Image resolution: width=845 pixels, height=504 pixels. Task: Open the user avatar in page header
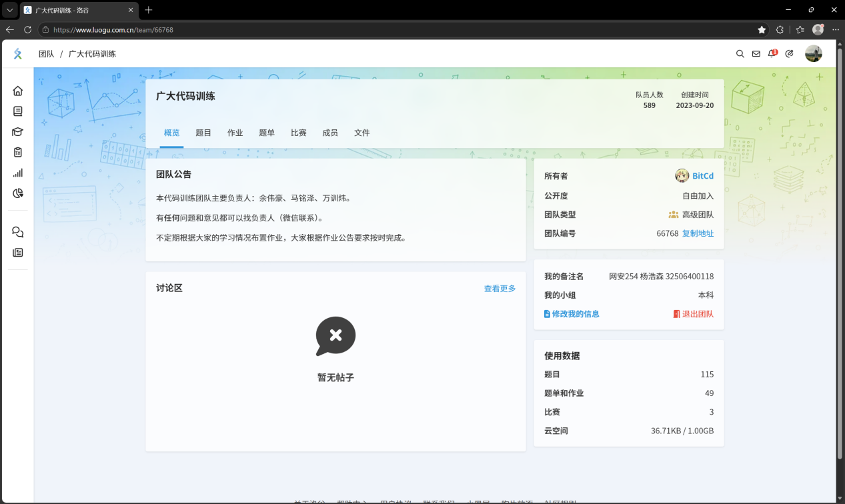coord(814,53)
